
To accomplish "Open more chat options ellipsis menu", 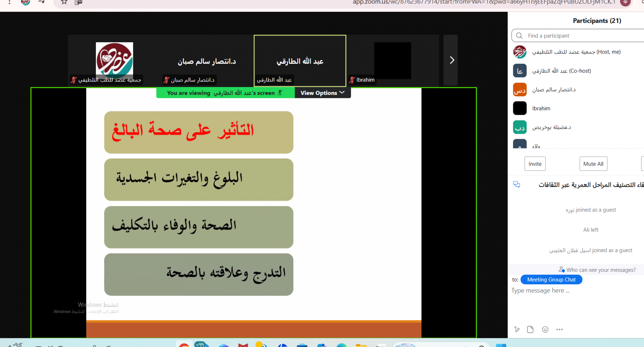I will click(x=559, y=329).
